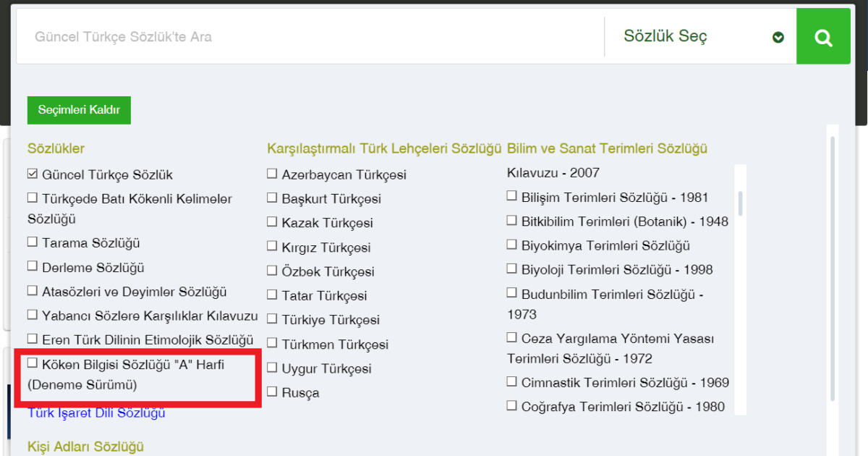Click the Güncel Türkçe Sözlük search field
868x456 pixels.
(310, 37)
